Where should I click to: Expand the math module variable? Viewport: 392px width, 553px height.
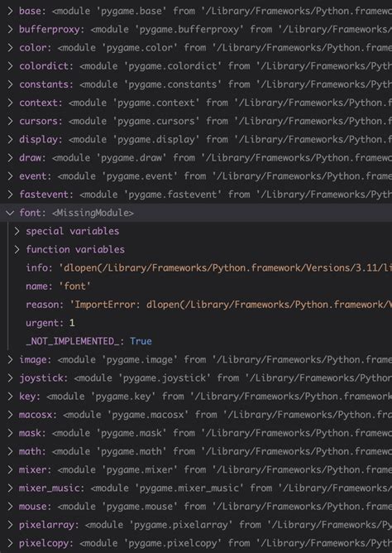pos(10,451)
